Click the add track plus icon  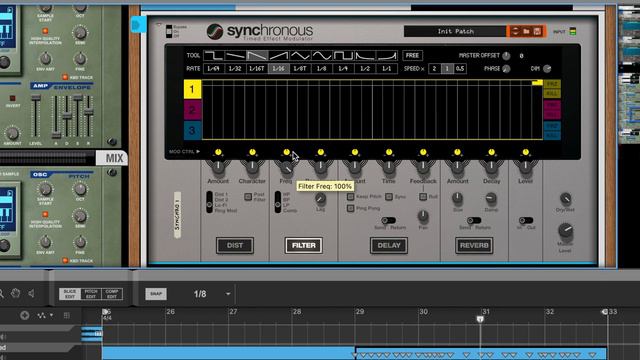pyautogui.click(x=24, y=315)
